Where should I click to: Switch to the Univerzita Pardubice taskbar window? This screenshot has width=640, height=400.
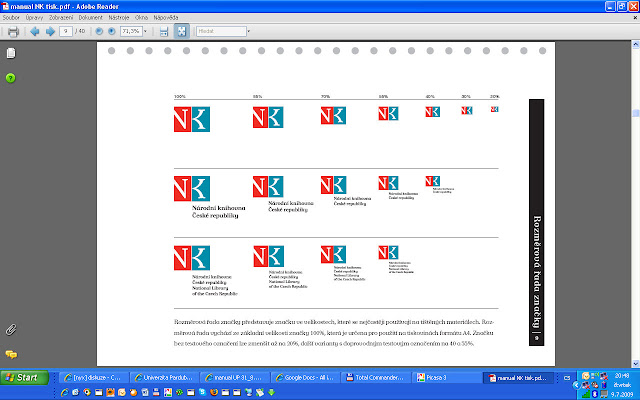click(164, 378)
